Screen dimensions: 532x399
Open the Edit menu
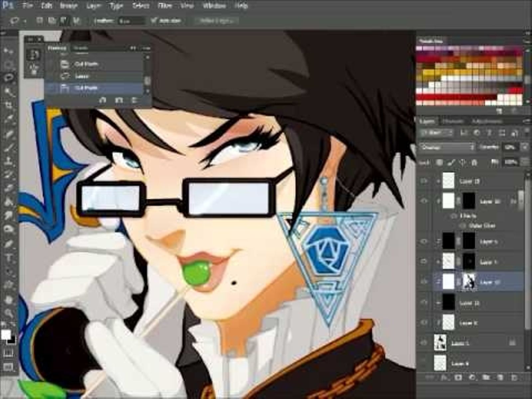click(47, 6)
